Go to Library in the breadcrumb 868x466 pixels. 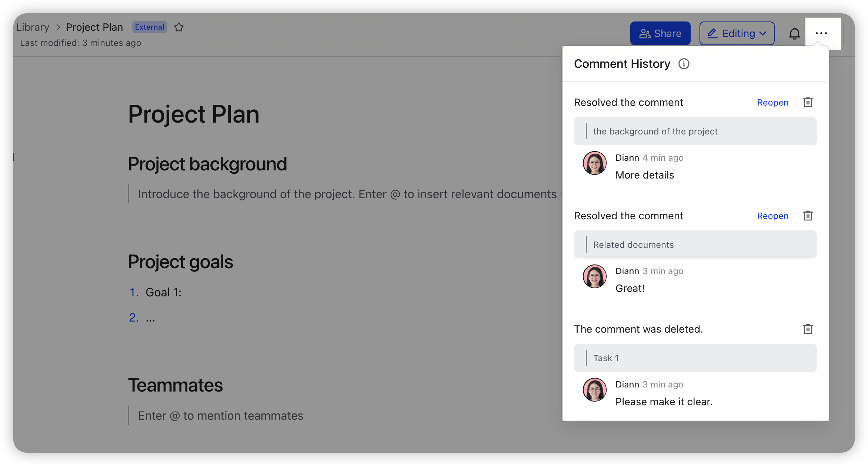click(33, 27)
